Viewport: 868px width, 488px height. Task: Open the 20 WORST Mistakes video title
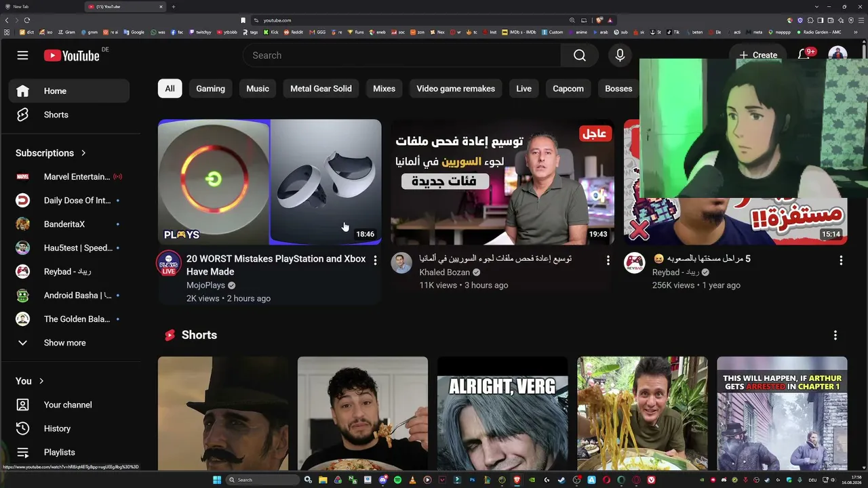[x=276, y=265]
